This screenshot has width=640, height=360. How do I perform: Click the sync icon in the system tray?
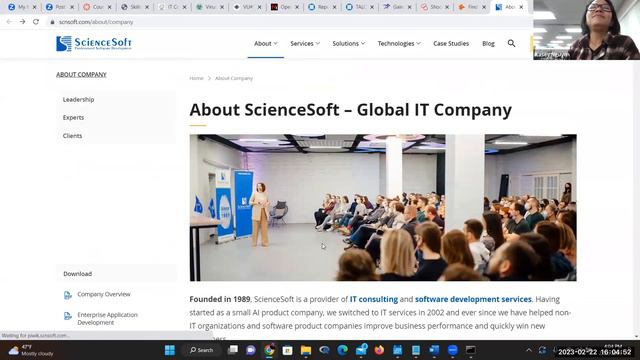pyautogui.click(x=542, y=350)
